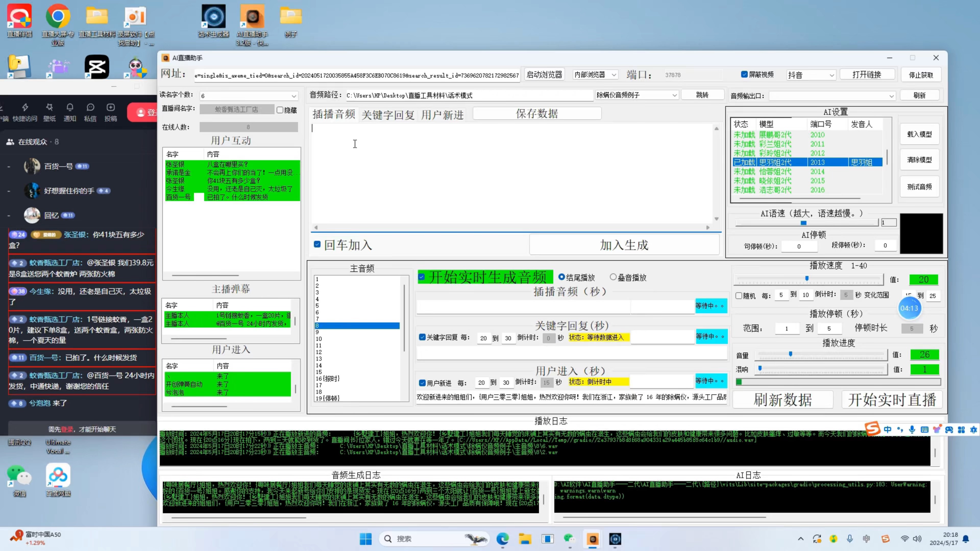The image size is (980, 551).
Task: Click the 通知 bell icon
Action: [70, 108]
